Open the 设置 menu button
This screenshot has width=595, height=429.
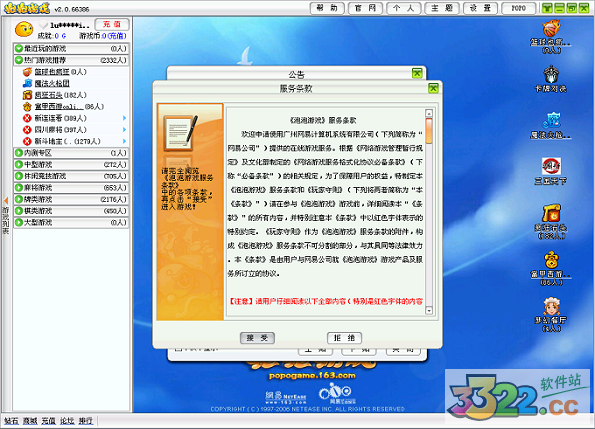pyautogui.click(x=480, y=8)
